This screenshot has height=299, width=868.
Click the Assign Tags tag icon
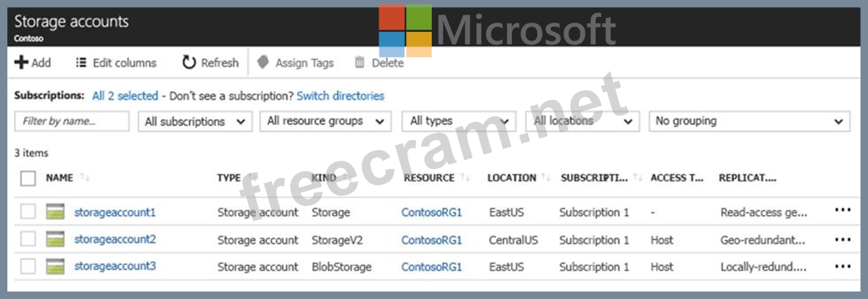click(263, 62)
